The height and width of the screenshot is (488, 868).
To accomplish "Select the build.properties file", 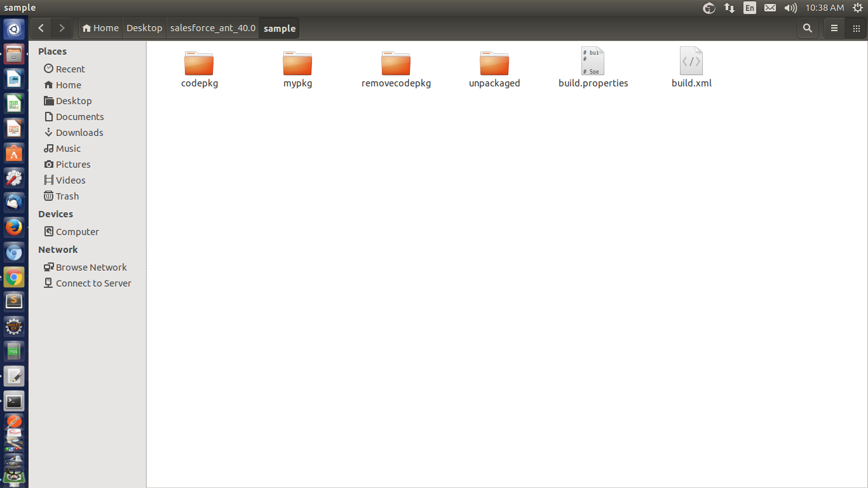I will [x=593, y=62].
